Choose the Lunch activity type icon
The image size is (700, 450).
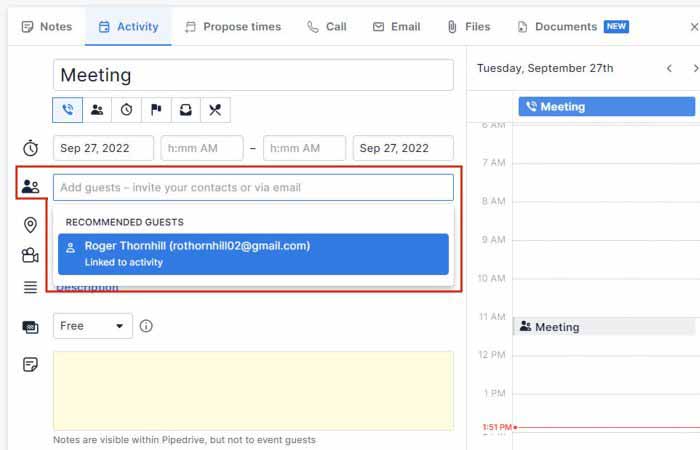tap(215, 110)
